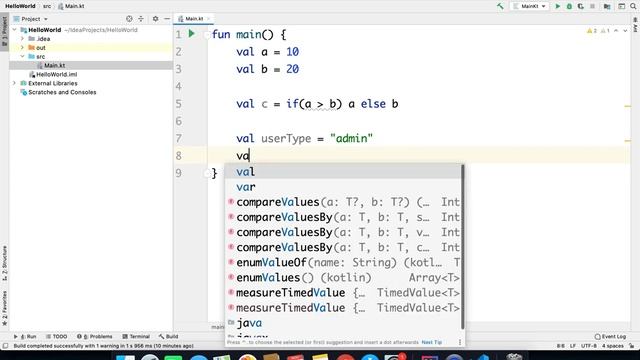Toggle Project tool window sidebar tab

click(x=4, y=32)
